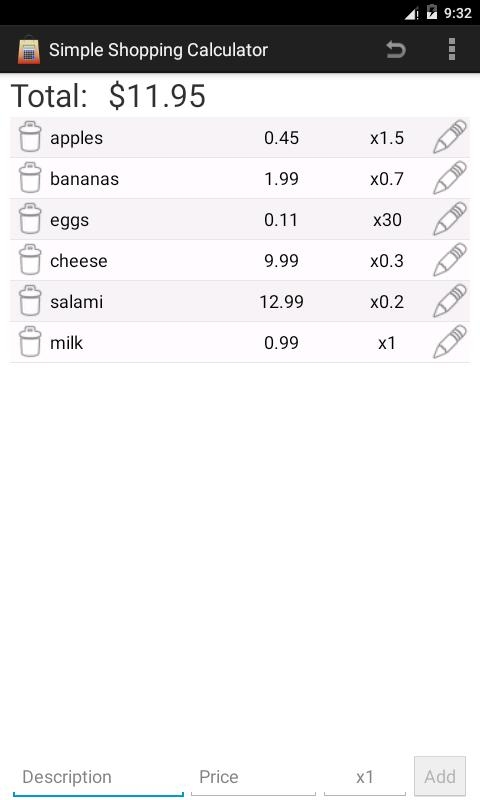Edit the bananas entry with pencil icon

pos(449,178)
